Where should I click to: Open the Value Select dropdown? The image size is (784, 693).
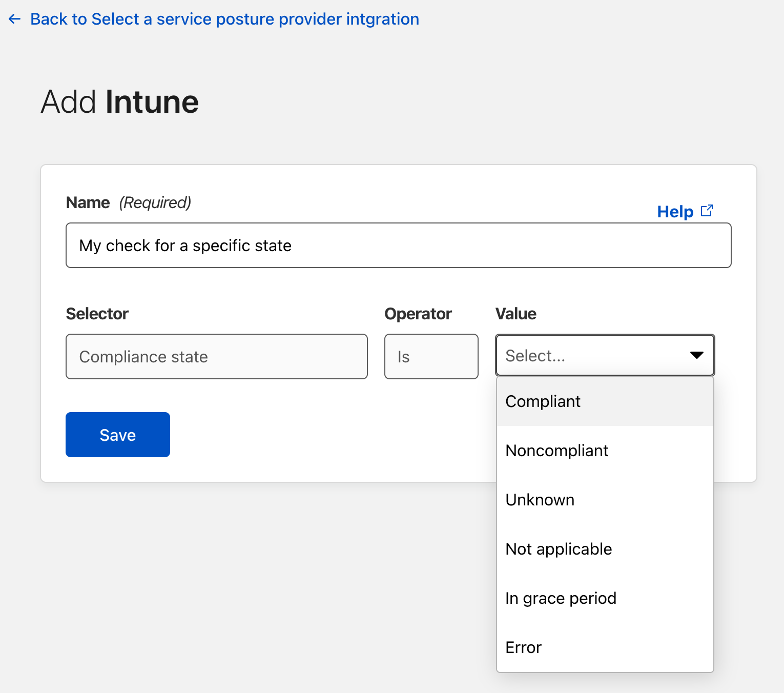tap(605, 355)
